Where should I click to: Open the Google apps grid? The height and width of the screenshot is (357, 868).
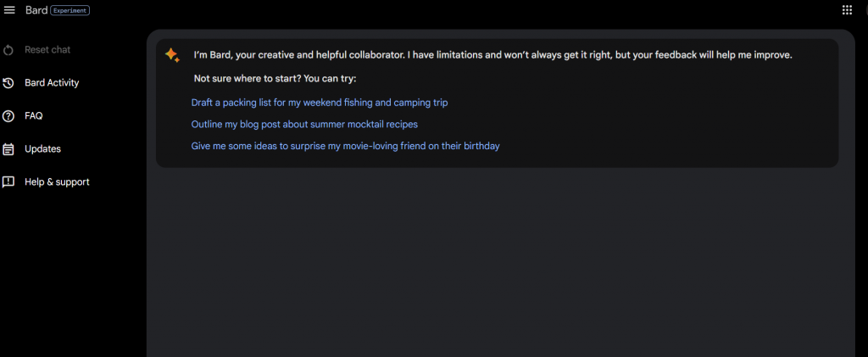(847, 10)
